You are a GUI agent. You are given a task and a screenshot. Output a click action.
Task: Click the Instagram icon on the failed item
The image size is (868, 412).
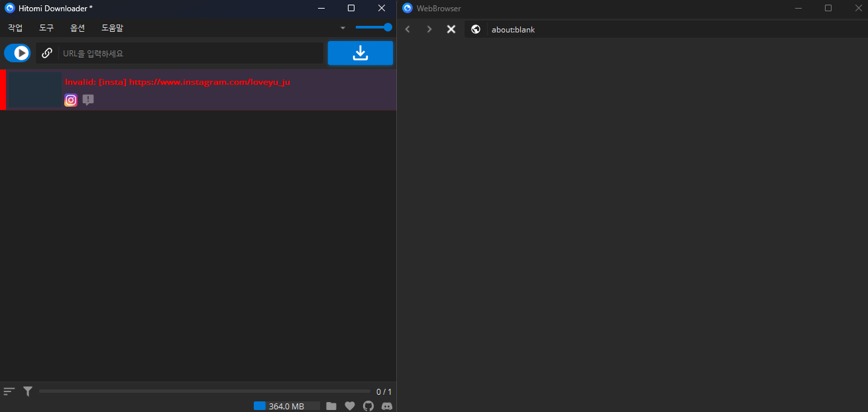[x=71, y=100]
